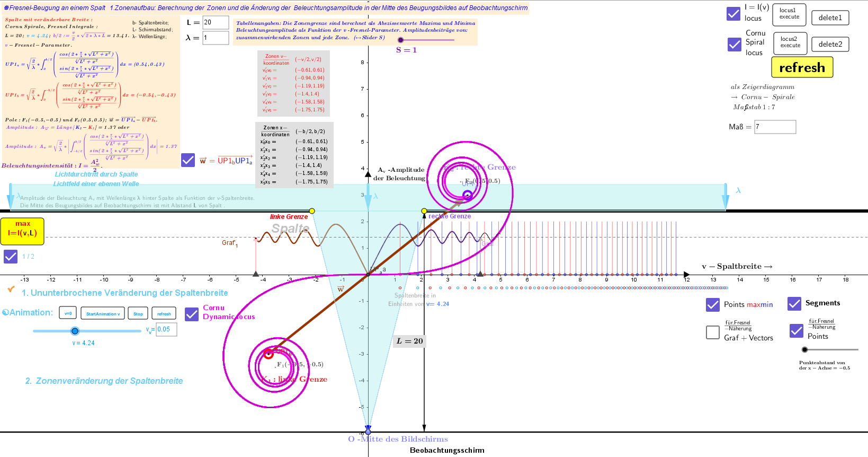This screenshot has height=457, width=868.
Task: Click the 'O - Mitte des Bildschirms' label
Action: pyautogui.click(x=398, y=439)
